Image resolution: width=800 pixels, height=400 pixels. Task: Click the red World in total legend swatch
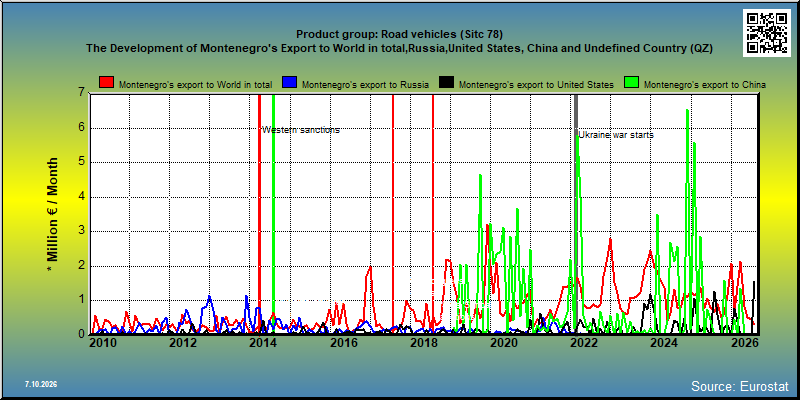coord(107,83)
